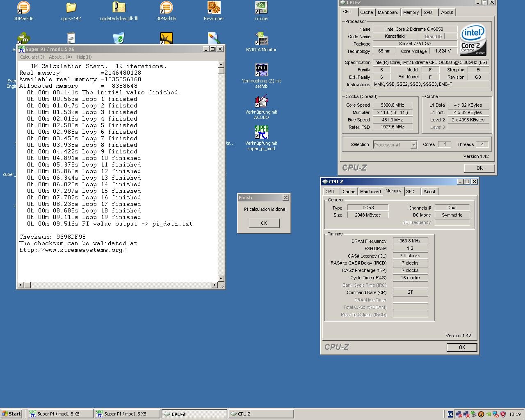Switch to SPD tab in upper CPU-Z window
This screenshot has height=420, width=525.
pos(428,12)
